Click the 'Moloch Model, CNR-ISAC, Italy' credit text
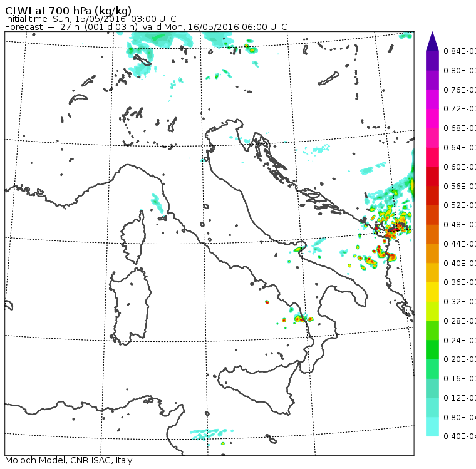 click(69, 460)
